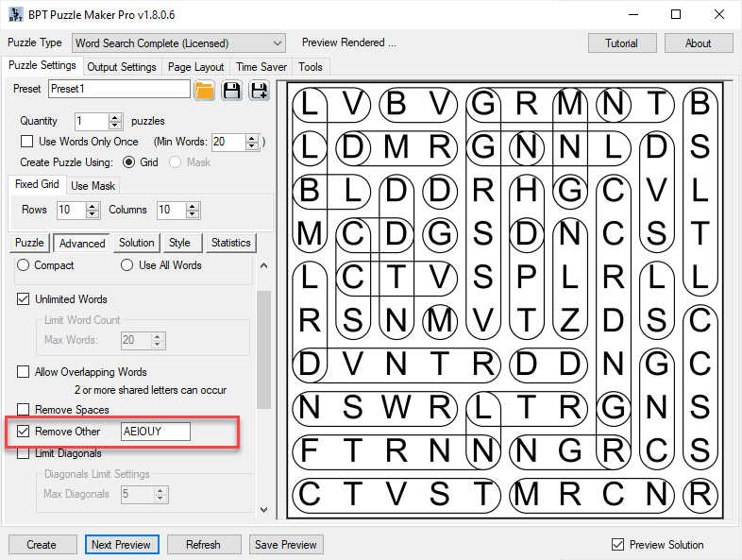Increase the Min Words spinner value
742x560 pixels.
253,138
